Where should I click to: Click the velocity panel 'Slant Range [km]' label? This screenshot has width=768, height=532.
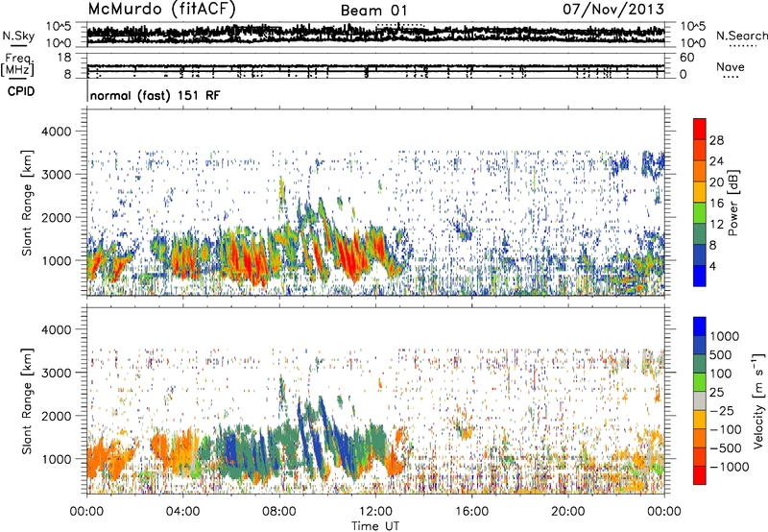pos(27,401)
